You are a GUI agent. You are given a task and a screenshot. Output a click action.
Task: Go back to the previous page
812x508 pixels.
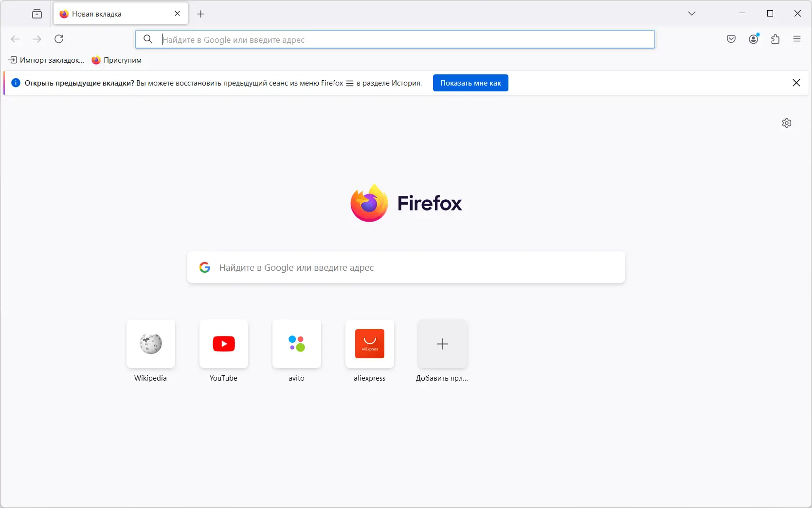[x=15, y=39]
